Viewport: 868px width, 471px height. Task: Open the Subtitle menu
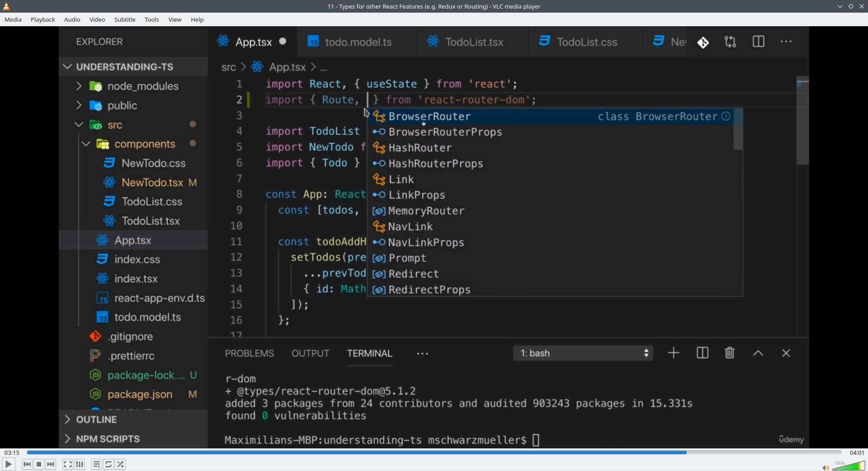[125, 19]
